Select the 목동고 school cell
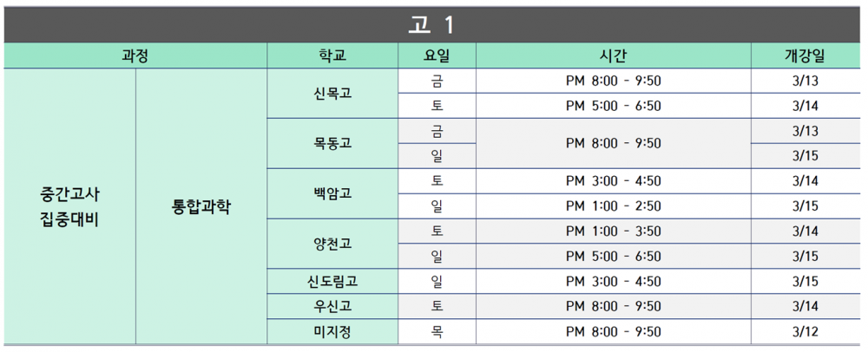The height and width of the screenshot is (352, 868). (332, 144)
